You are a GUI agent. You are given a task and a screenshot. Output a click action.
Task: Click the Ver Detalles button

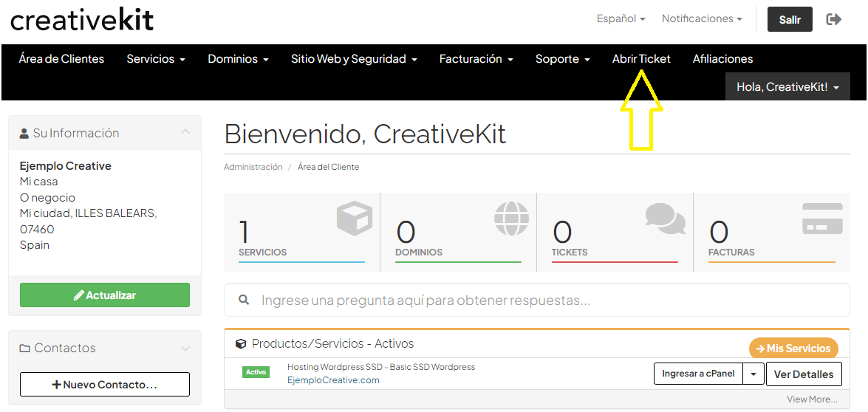tap(803, 374)
